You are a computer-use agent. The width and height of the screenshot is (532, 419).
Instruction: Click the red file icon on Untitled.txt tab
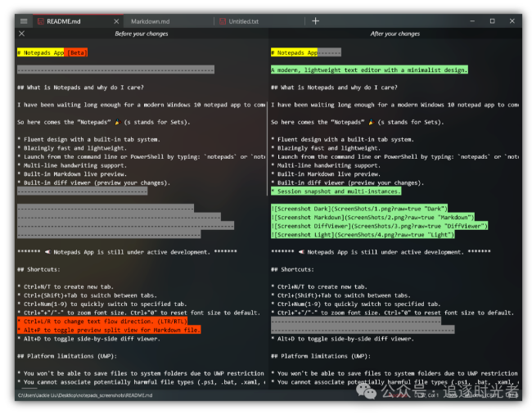(x=223, y=21)
